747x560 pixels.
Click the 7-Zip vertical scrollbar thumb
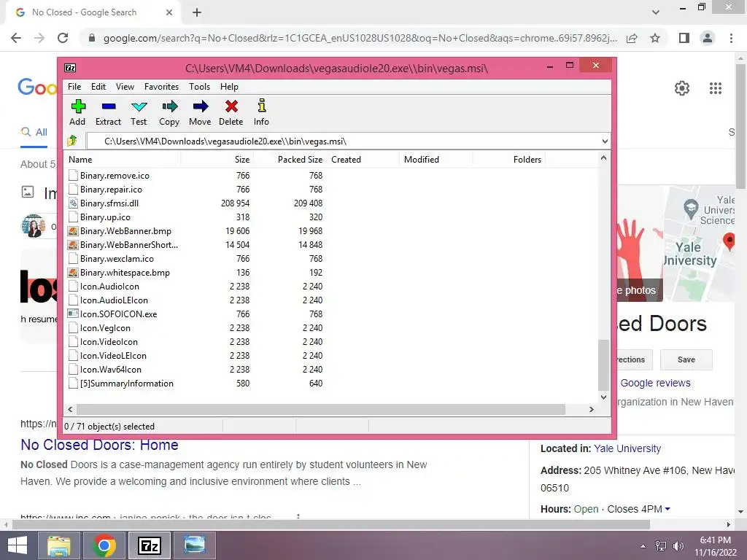(x=603, y=365)
